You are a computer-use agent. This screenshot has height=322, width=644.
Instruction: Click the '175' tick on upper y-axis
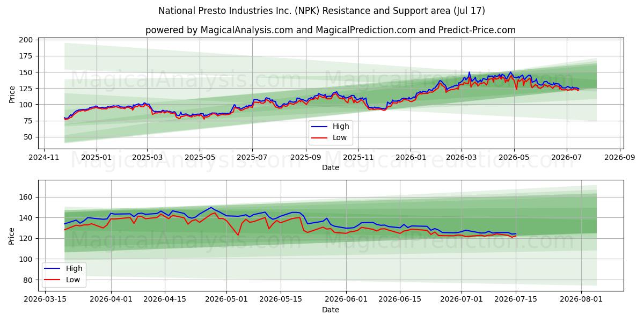point(26,56)
